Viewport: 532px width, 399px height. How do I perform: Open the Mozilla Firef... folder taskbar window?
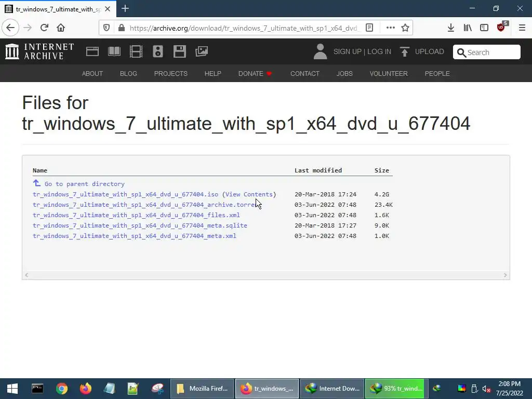[x=202, y=389]
